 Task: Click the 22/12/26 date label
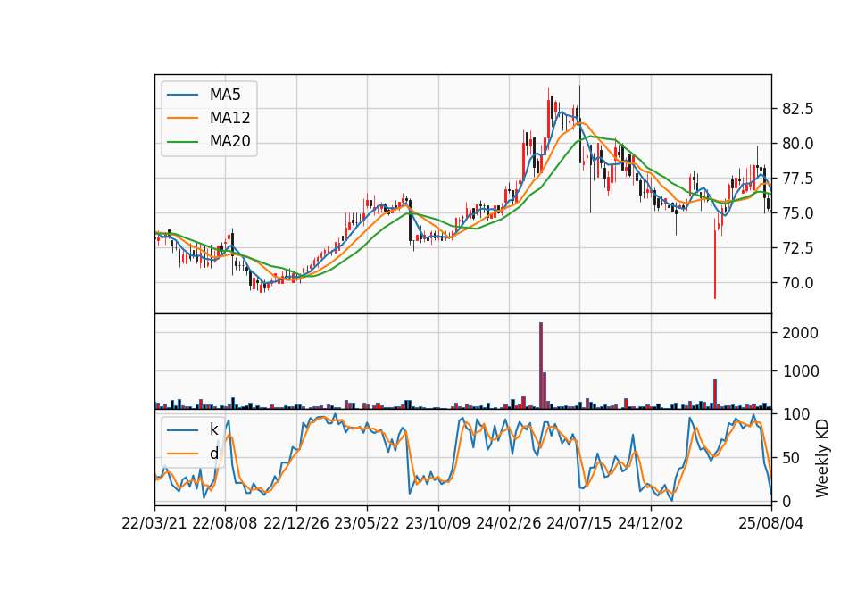tap(296, 523)
